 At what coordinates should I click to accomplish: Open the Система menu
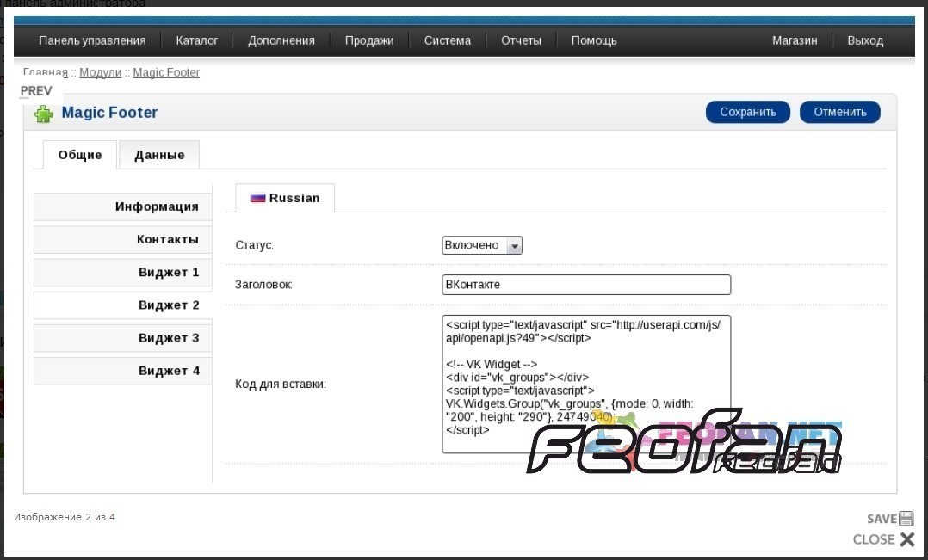[448, 40]
